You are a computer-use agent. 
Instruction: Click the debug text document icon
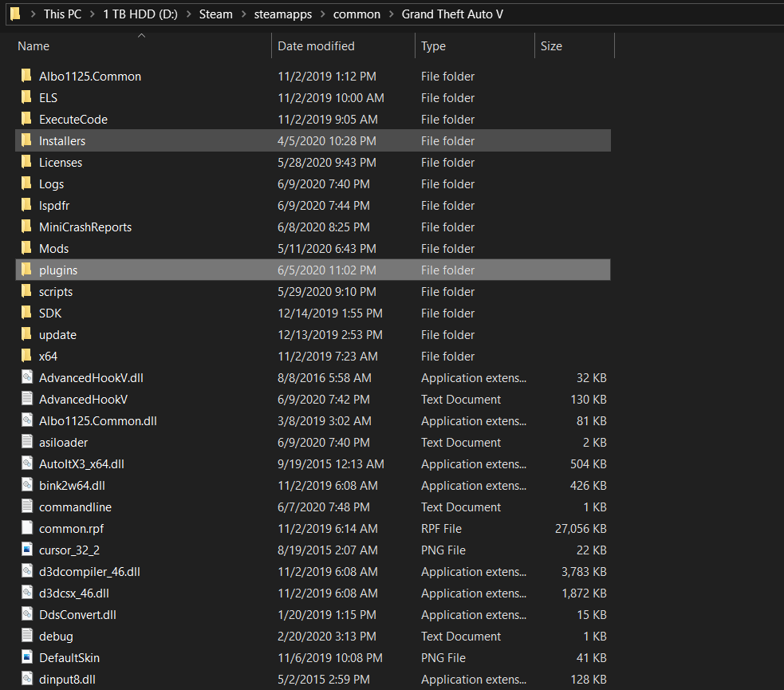pos(27,635)
